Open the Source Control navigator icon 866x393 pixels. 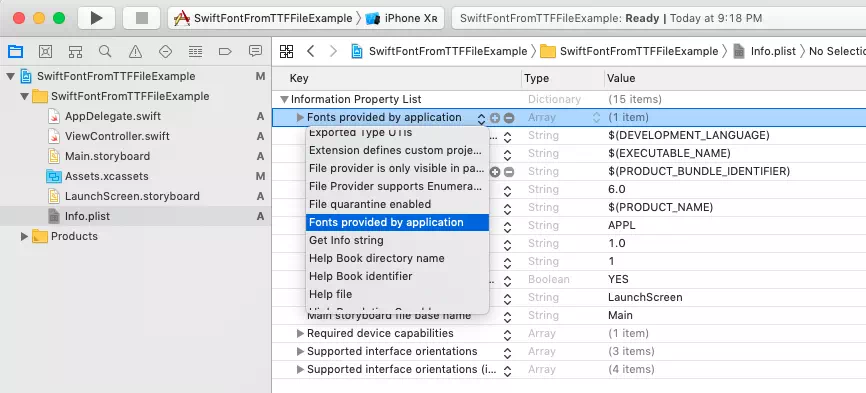(x=45, y=51)
